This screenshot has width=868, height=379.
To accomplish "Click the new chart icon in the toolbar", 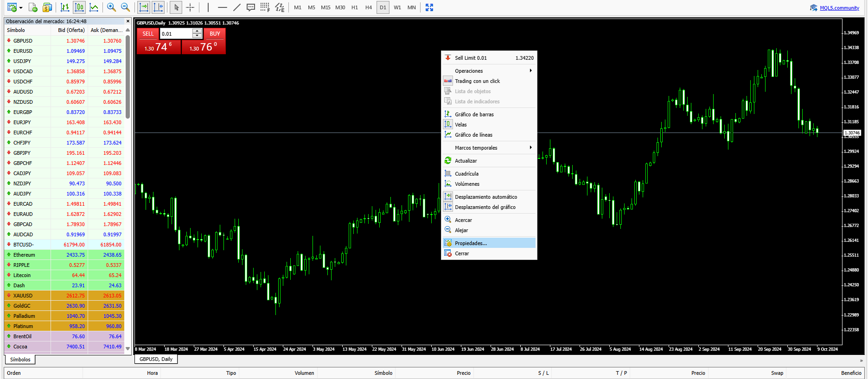I will tap(12, 7).
